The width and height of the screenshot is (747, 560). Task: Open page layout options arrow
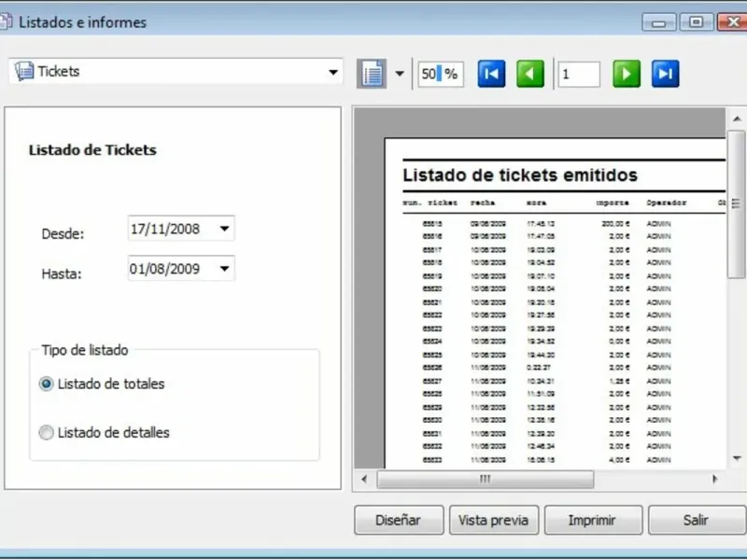coord(400,74)
